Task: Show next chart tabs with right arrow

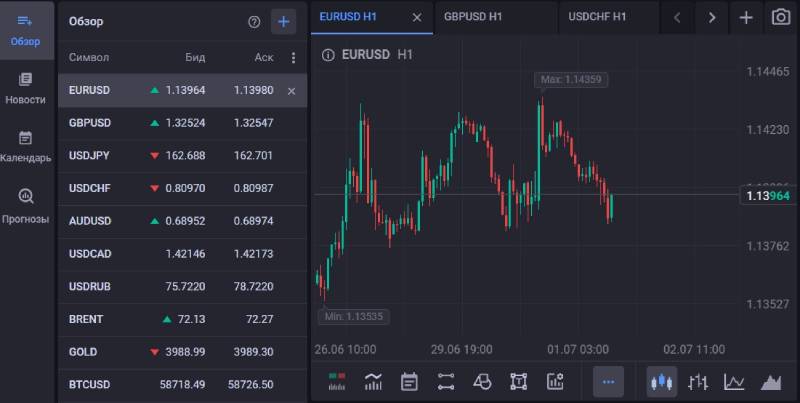Action: (712, 18)
